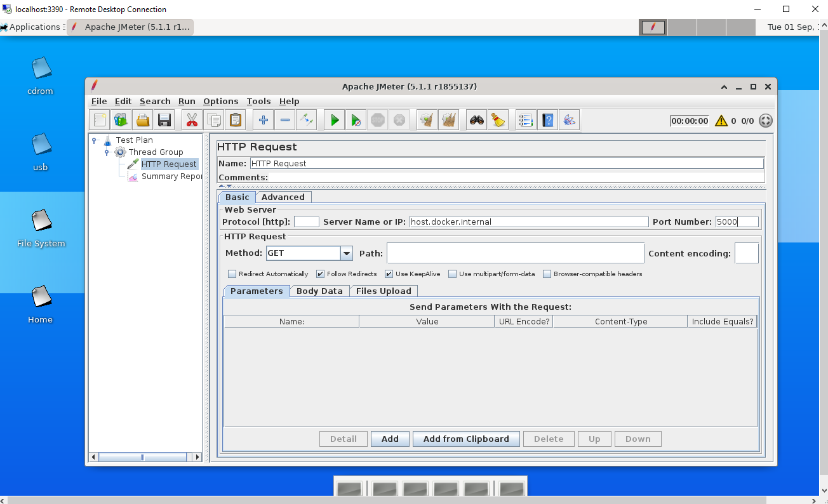The width and height of the screenshot is (828, 504).
Task: Click the Home desktop icon
Action: 41,305
